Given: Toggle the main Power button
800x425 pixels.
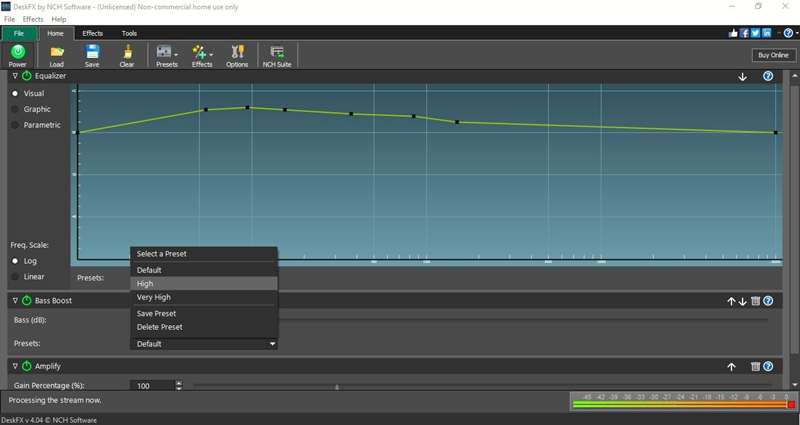Looking at the screenshot, I should point(17,55).
